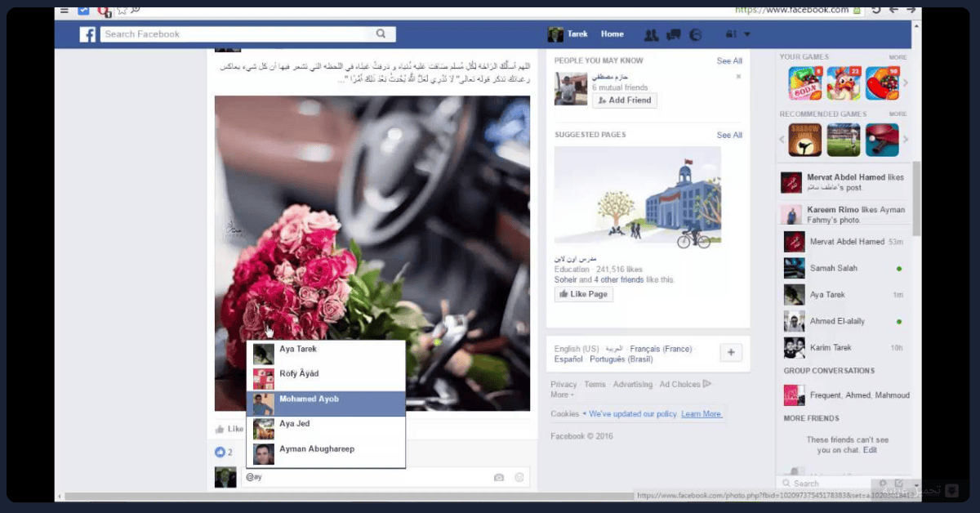Open the suggested school page image
Image resolution: width=980 pixels, height=513 pixels.
(638, 195)
